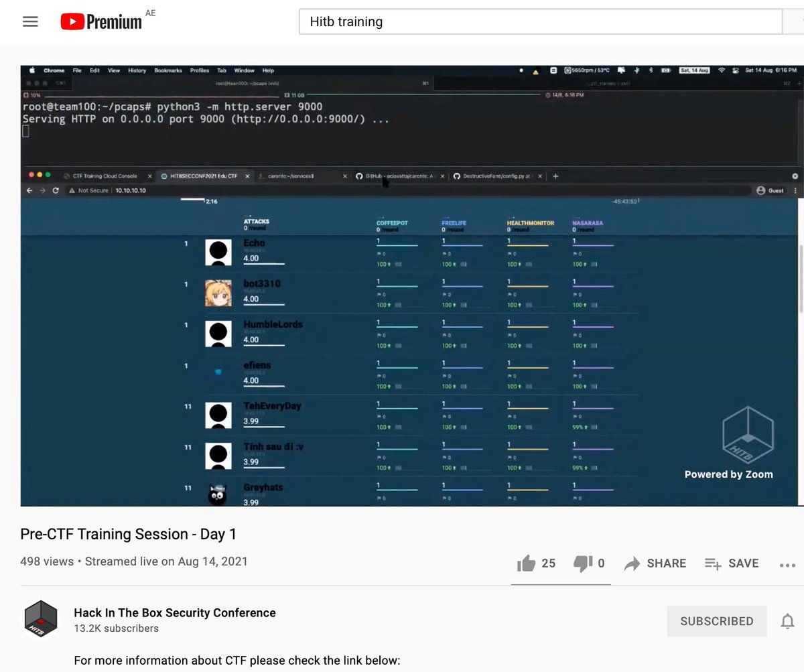Screen dimensions: 804x672
Task: Click the Greyhats cat avatar
Action: tap(218, 495)
